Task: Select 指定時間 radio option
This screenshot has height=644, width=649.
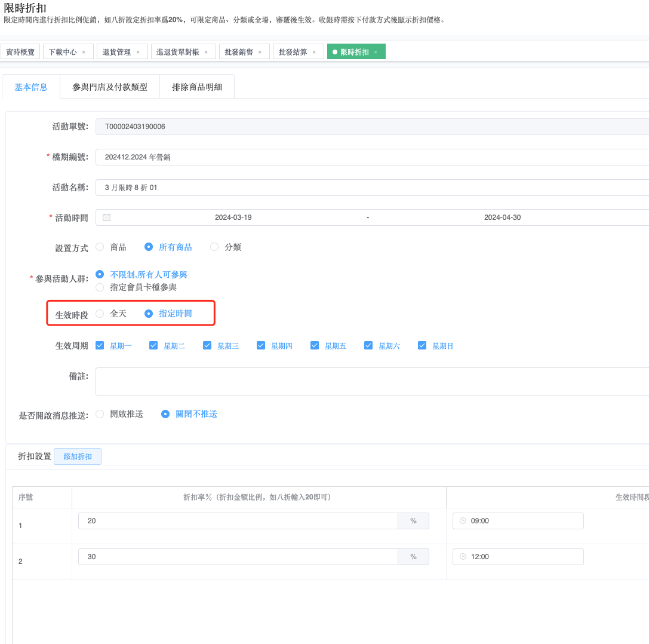Action: (x=149, y=314)
